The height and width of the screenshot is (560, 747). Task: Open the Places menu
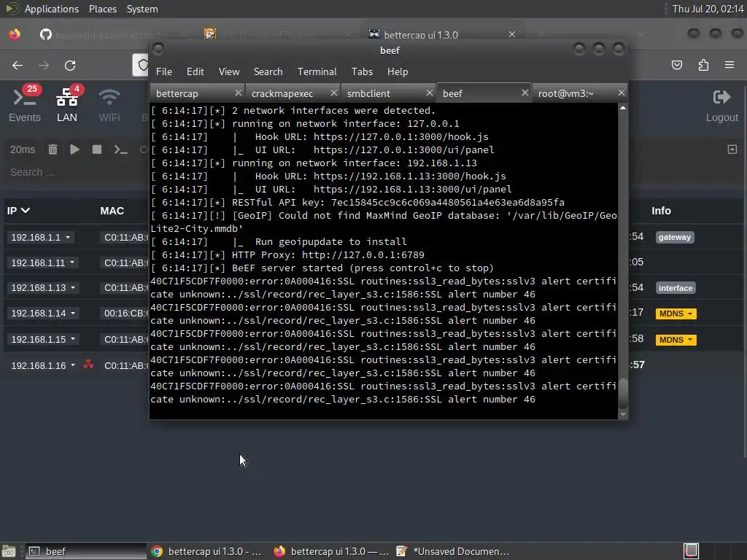point(103,9)
